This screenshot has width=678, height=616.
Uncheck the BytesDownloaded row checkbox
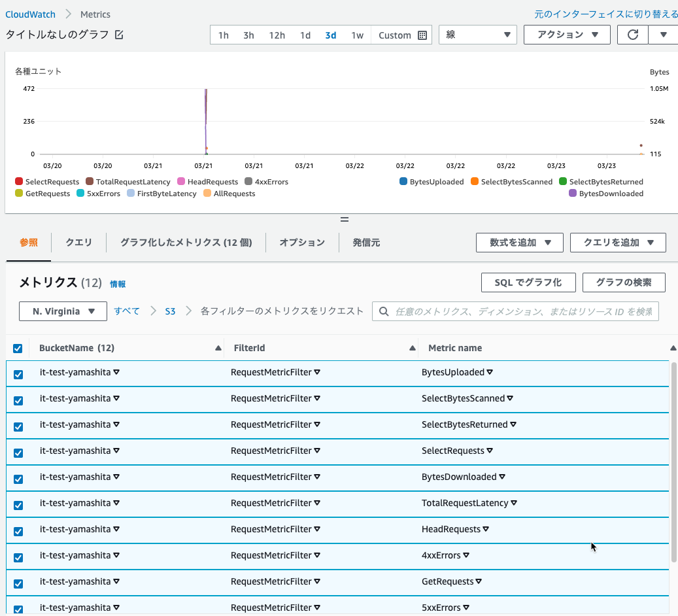(x=18, y=479)
